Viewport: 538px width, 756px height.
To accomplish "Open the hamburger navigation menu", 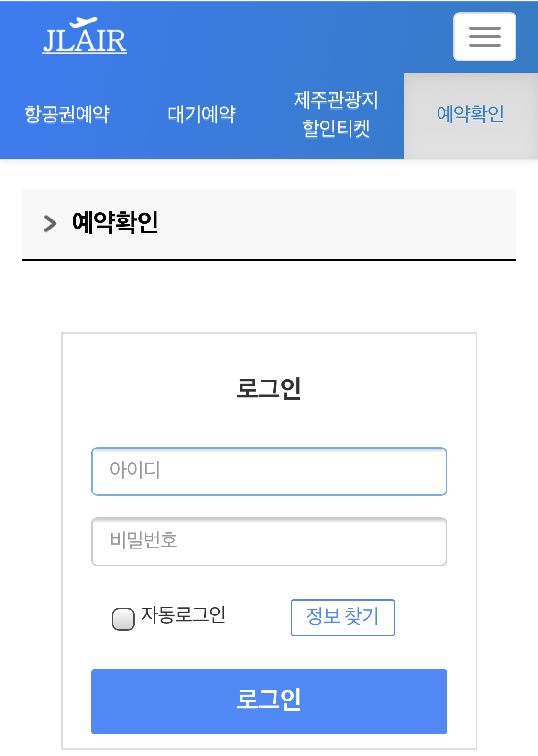I will pos(484,36).
